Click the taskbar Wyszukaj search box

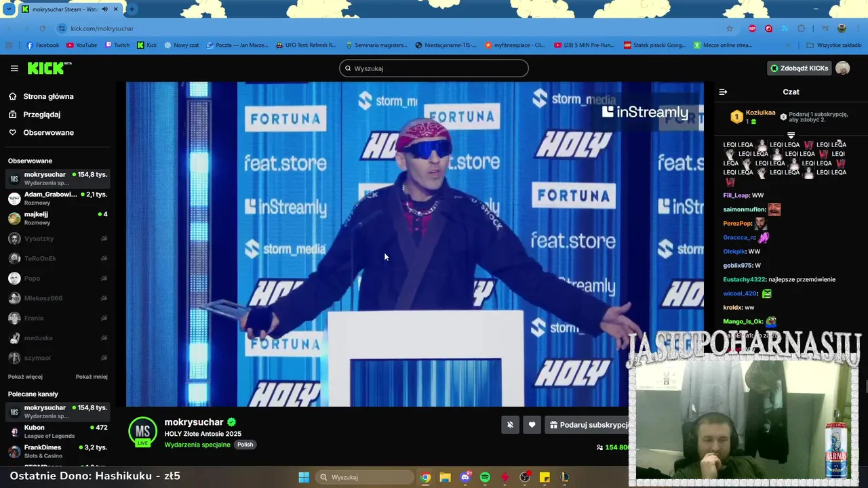tap(366, 477)
